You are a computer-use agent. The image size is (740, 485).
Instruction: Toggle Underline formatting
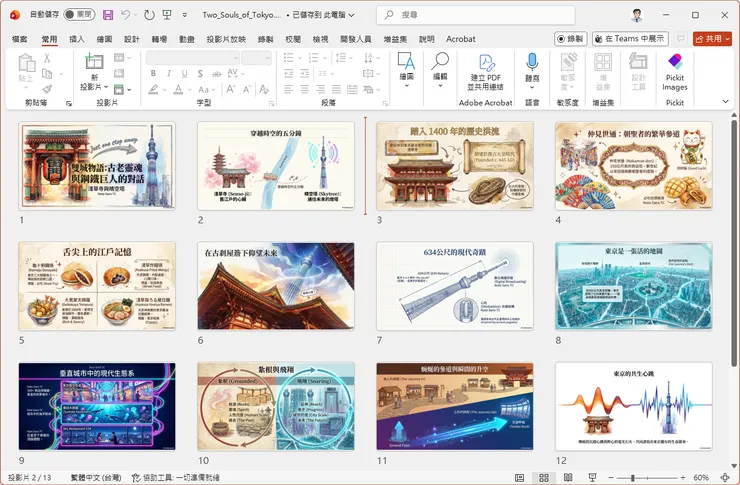click(x=185, y=74)
